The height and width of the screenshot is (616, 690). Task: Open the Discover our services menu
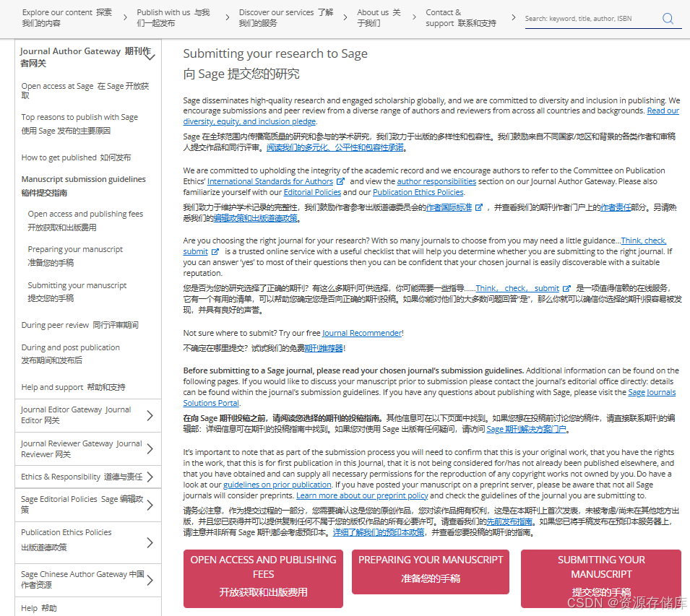click(286, 17)
